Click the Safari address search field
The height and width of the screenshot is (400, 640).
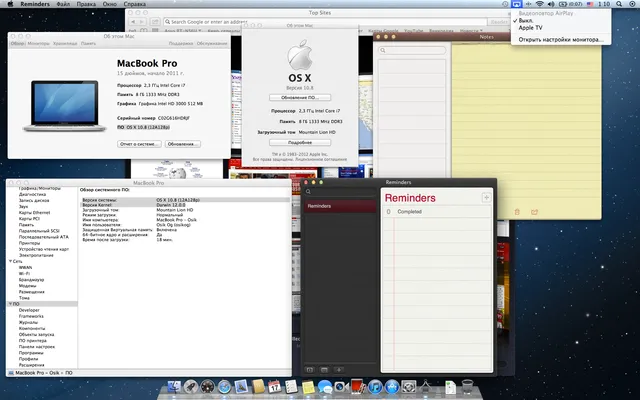tap(325, 22)
